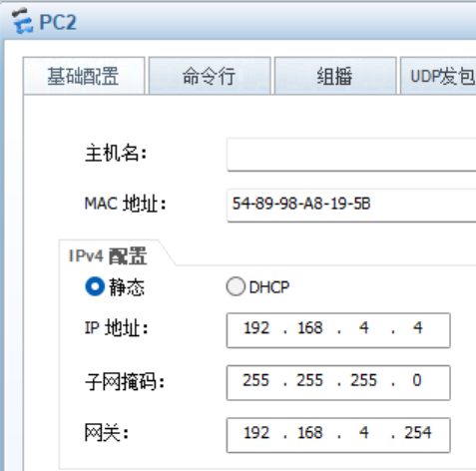Click the MAC 地址 label

point(126,204)
